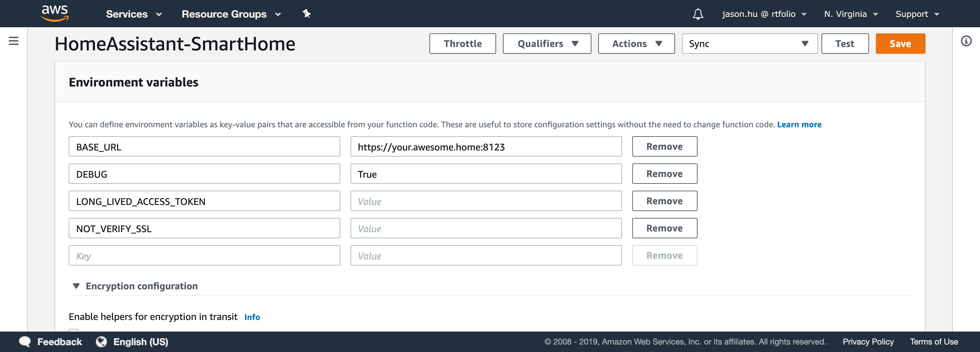Screen dimensions: 980x352
Task: Click the empty Key input field
Action: (x=204, y=255)
